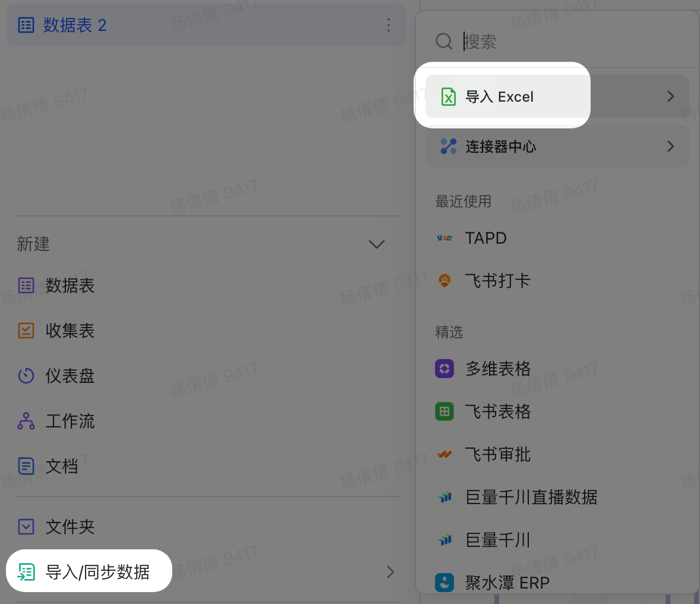This screenshot has height=604, width=700.
Task: Choose TAPD from recently used
Action: (485, 238)
